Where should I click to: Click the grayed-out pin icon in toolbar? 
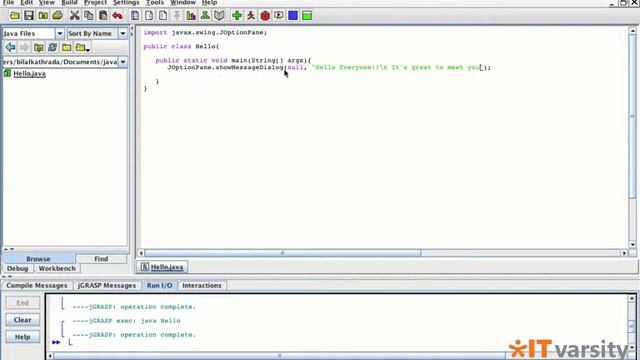click(177, 16)
